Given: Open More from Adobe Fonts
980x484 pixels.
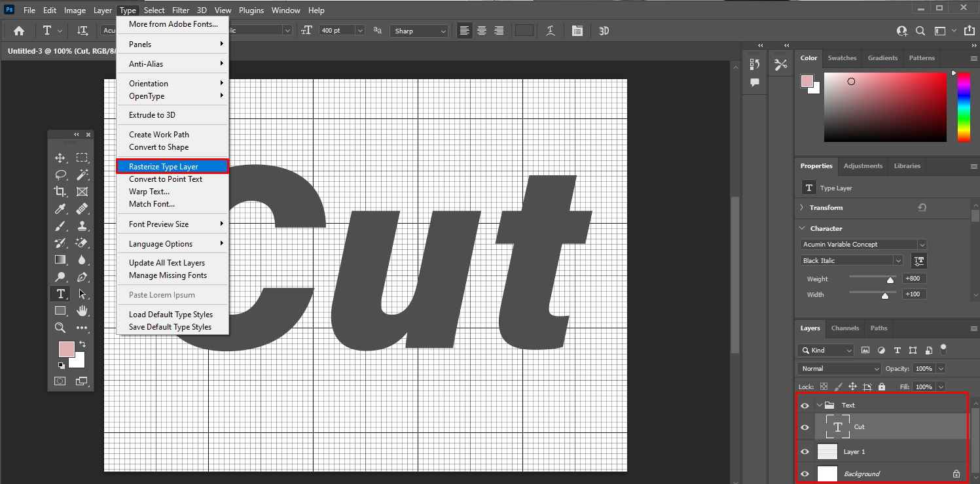Looking at the screenshot, I should pyautogui.click(x=172, y=24).
